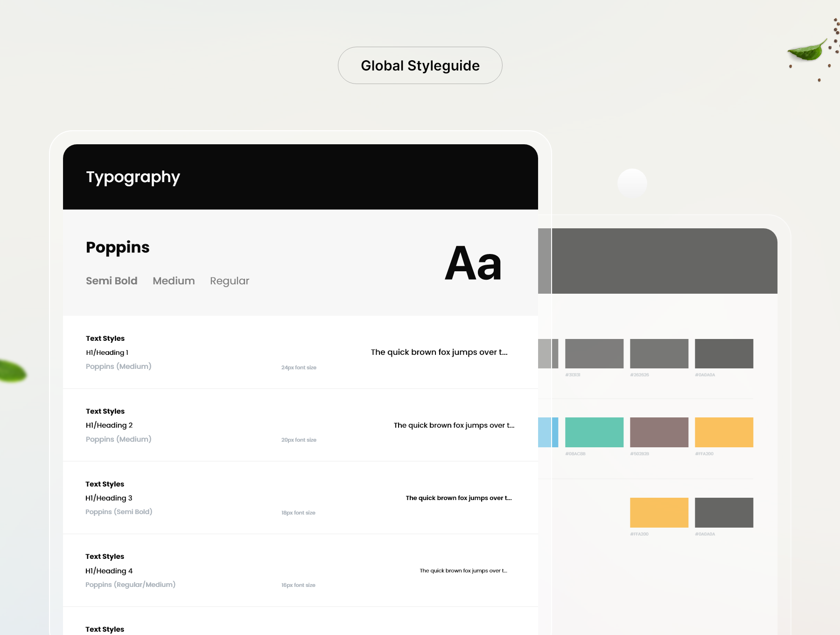This screenshot has height=635, width=840.
Task: Select the H1/Heading 3 text style
Action: pos(109,498)
